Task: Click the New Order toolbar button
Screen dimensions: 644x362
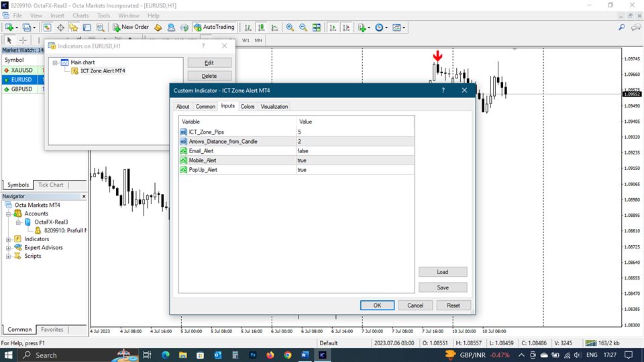Action: (130, 28)
